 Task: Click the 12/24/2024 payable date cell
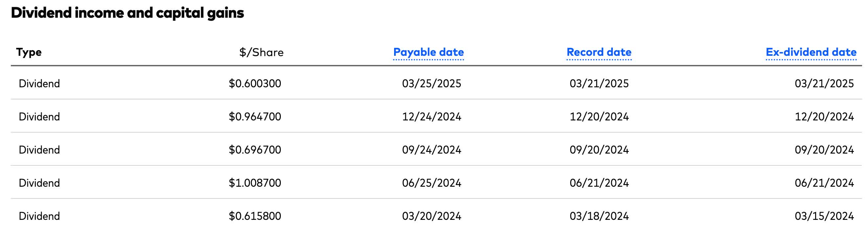[431, 116]
